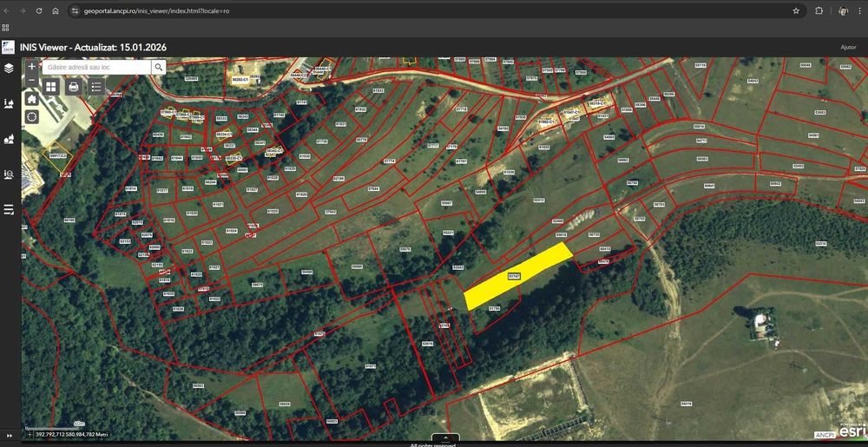The image size is (868, 447).
Task: Bookmark this page with star icon
Action: (796, 10)
